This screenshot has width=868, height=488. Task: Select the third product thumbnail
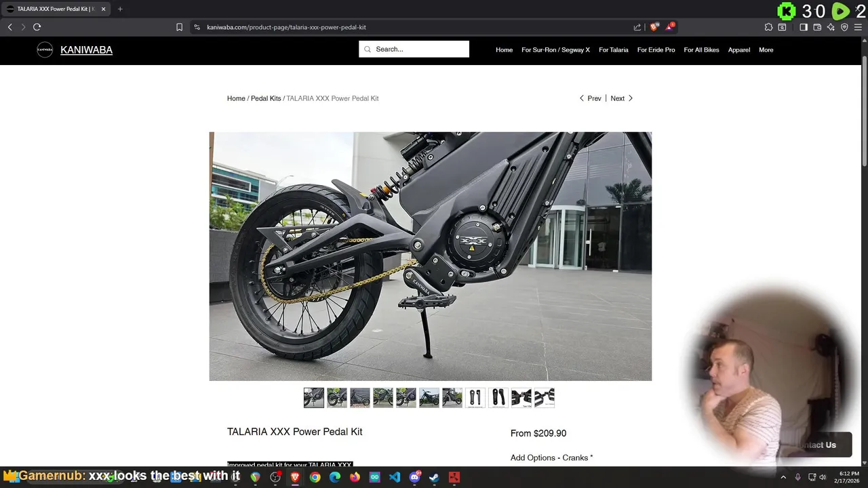coord(360,398)
